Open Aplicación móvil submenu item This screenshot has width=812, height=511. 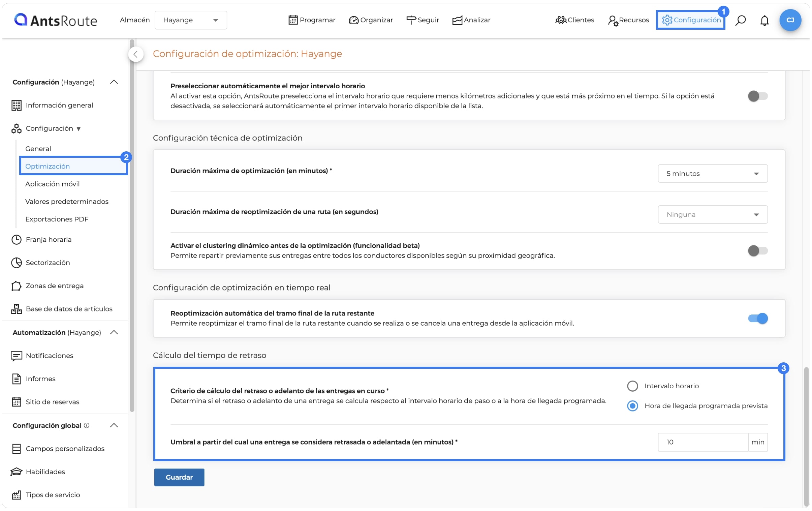(x=52, y=184)
